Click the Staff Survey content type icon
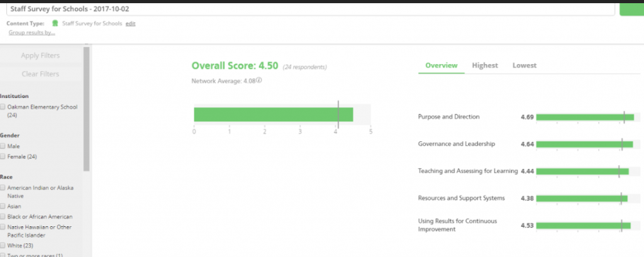 pos(55,23)
